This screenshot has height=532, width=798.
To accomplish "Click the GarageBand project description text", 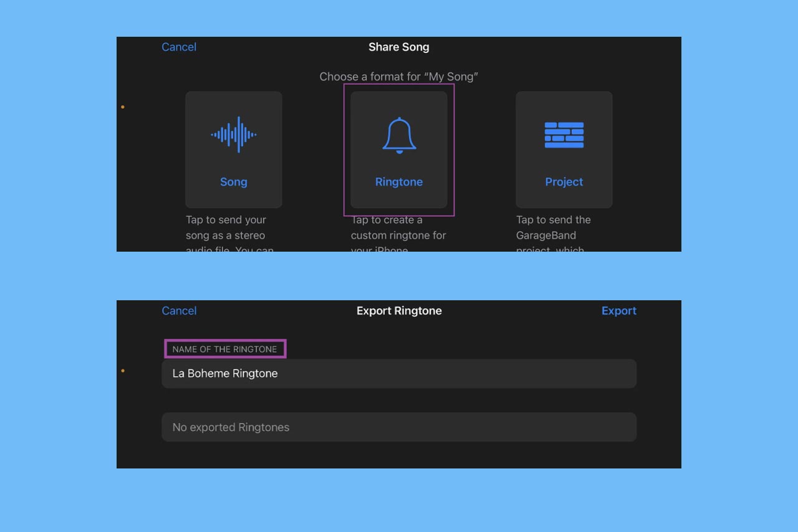I will point(552,235).
